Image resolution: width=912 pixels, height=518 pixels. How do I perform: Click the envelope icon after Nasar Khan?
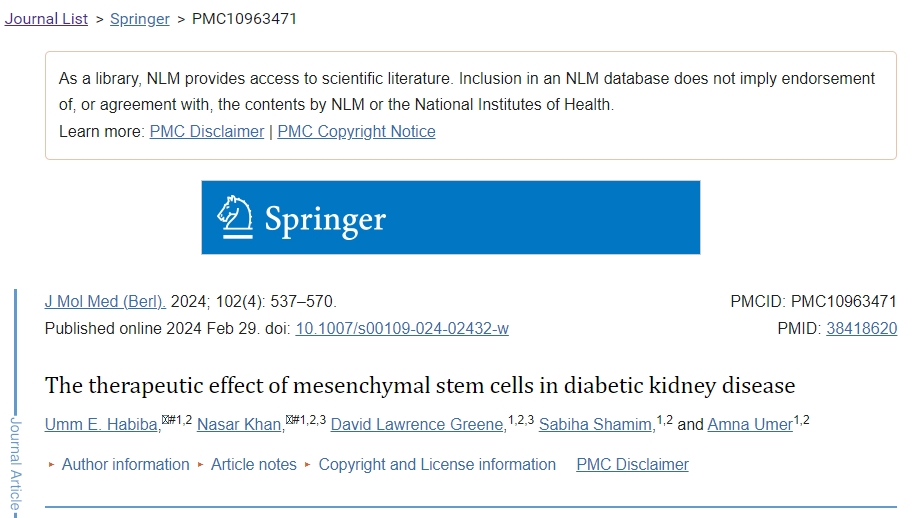click(289, 419)
